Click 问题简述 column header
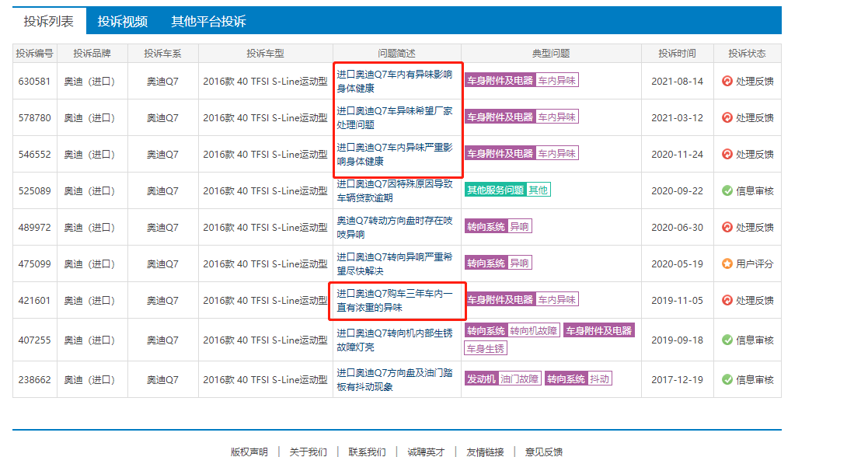 pyautogui.click(x=396, y=53)
